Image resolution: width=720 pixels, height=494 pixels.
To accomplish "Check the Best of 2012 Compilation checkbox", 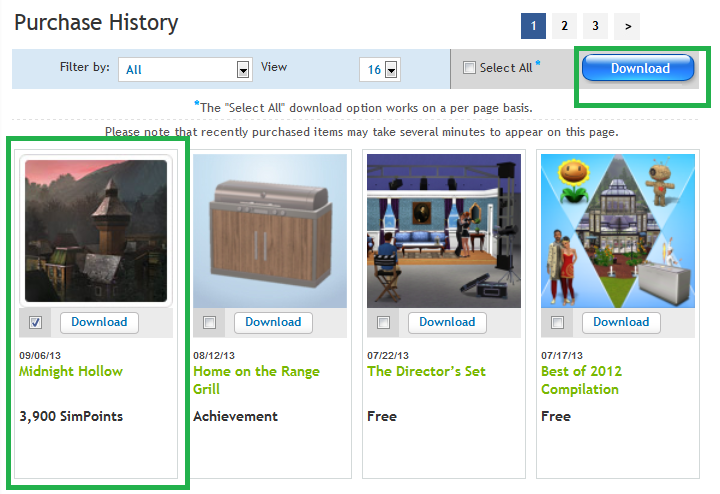I will coord(557,322).
